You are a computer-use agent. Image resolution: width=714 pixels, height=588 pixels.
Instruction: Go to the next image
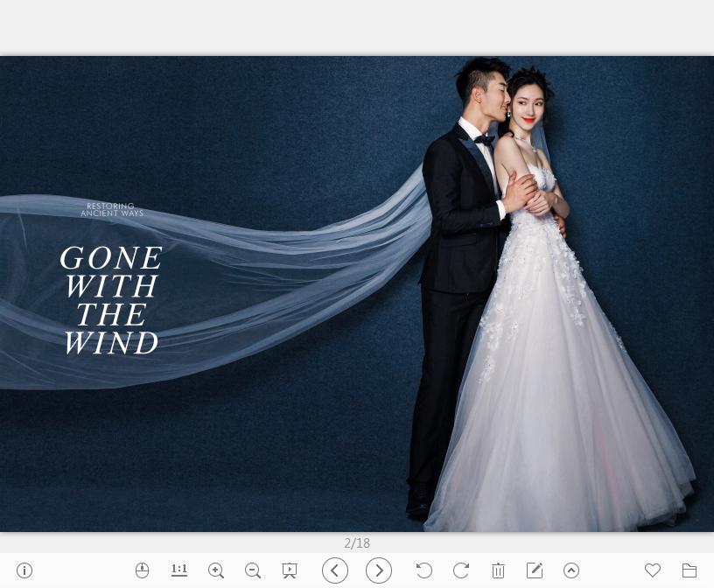coord(379,570)
